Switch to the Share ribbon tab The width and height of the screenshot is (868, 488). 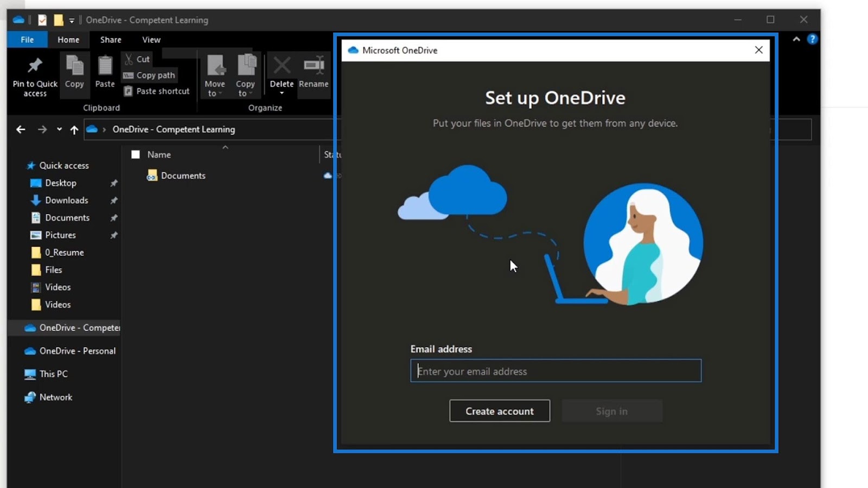[x=111, y=40]
